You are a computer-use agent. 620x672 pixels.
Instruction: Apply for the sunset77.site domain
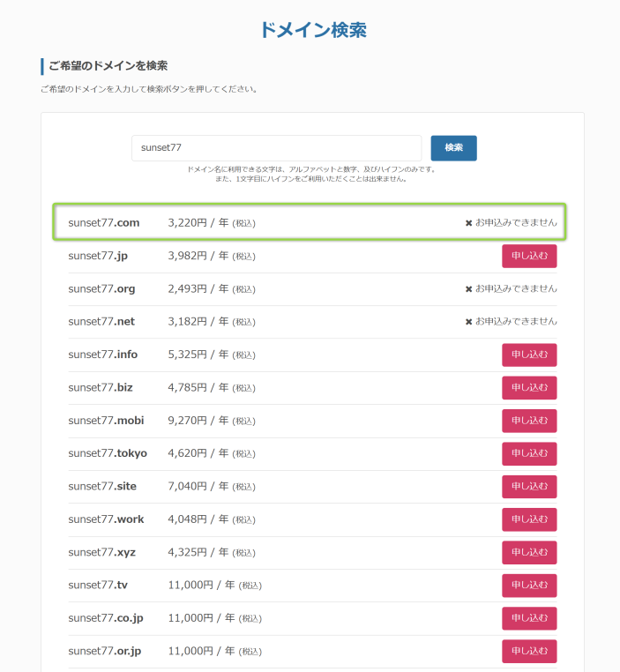point(529,486)
